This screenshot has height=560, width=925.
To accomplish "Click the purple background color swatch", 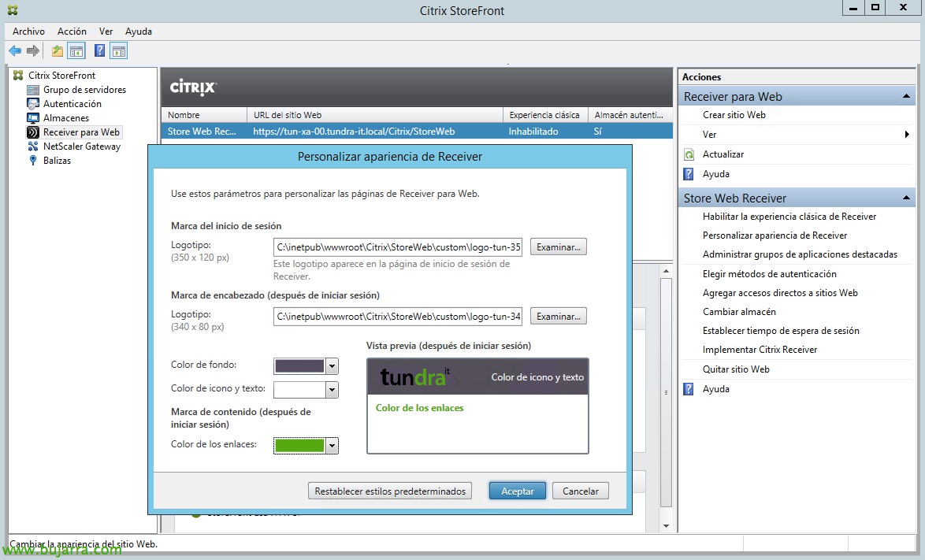I will click(x=299, y=366).
